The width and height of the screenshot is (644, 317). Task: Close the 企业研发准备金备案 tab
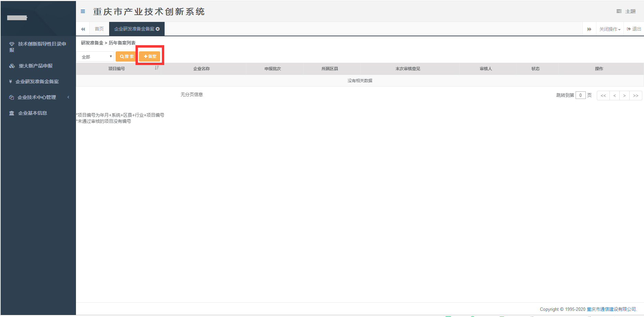click(158, 29)
